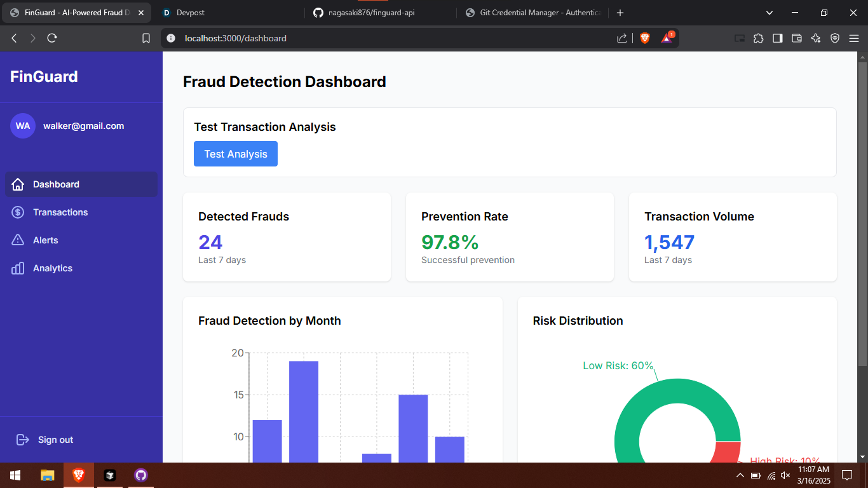Open the Analytics menu item
868x488 pixels.
[81, 268]
